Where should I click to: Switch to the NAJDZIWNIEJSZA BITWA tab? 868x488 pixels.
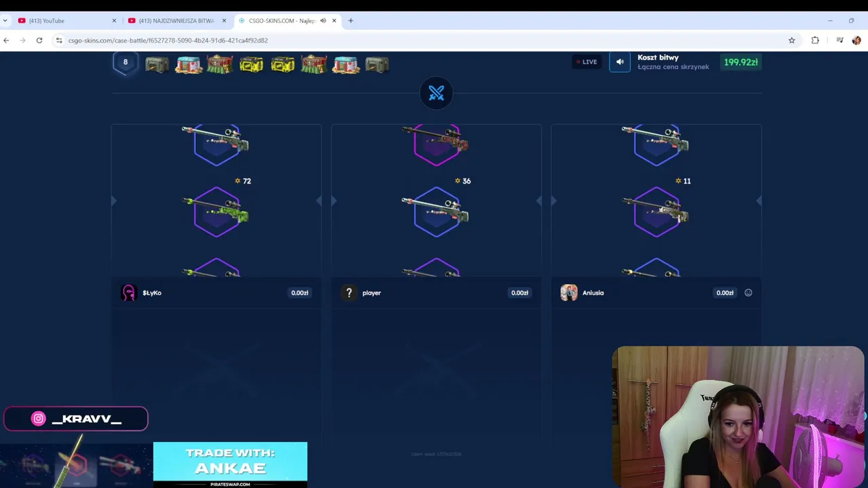(x=176, y=20)
